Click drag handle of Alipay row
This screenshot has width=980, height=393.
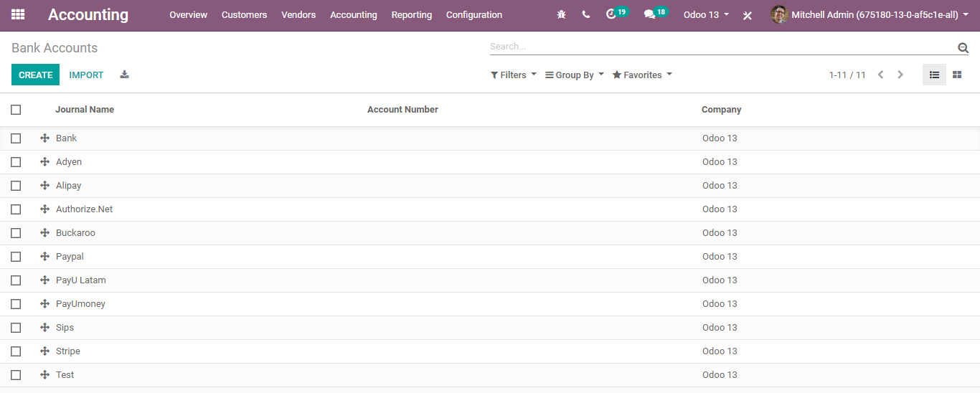point(44,185)
